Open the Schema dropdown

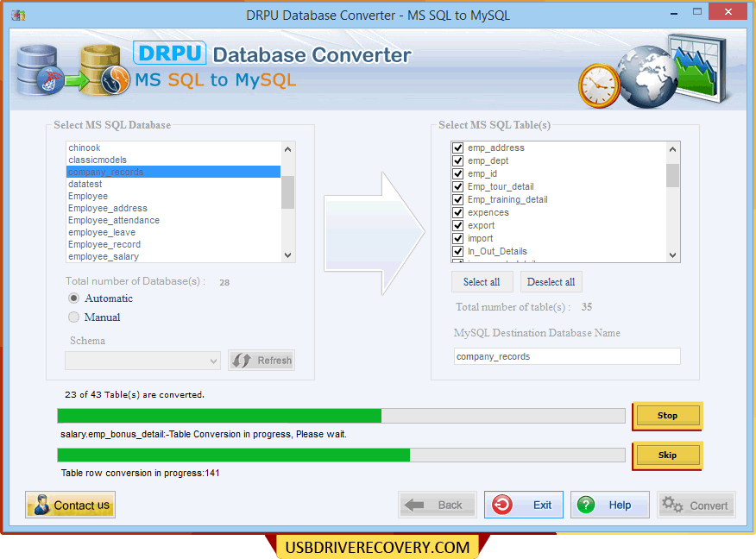pyautogui.click(x=142, y=361)
